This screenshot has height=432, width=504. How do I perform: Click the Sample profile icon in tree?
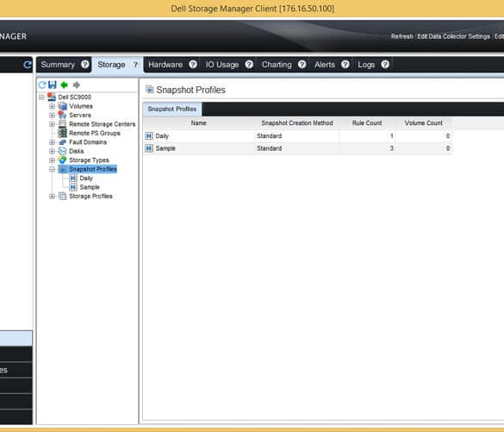tap(73, 187)
